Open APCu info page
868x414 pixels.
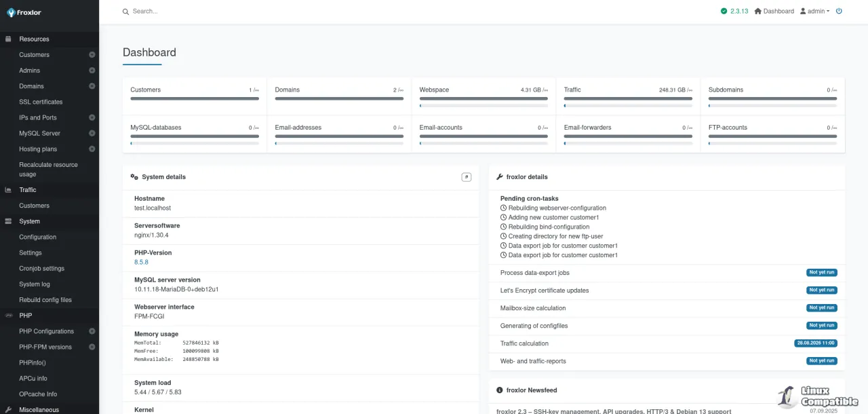33,378
